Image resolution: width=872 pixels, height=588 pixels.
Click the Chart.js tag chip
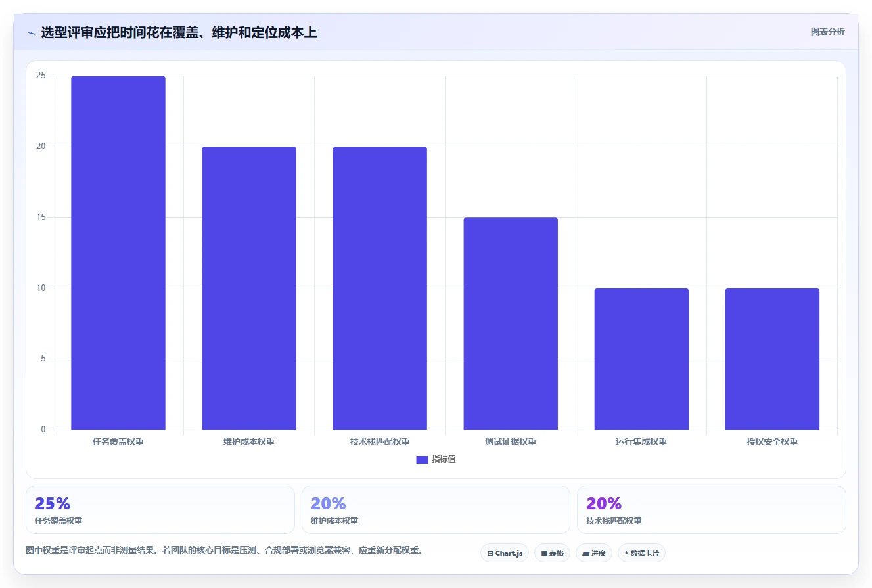tap(505, 553)
